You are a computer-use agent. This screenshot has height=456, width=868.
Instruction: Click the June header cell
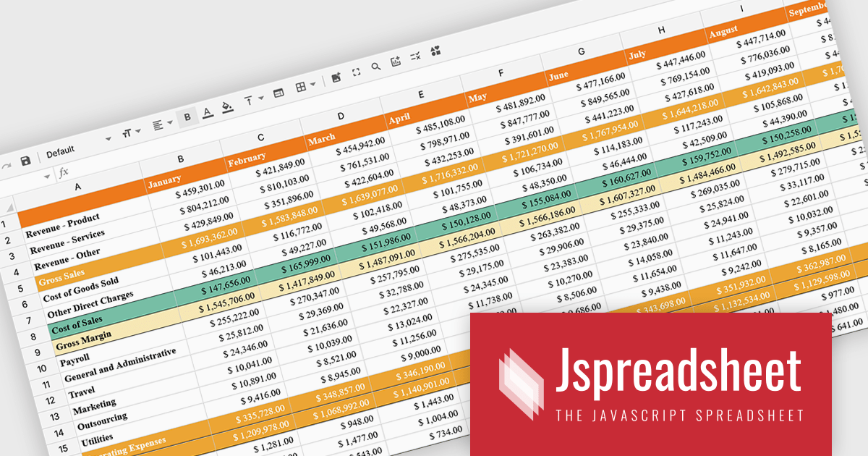coord(586,70)
